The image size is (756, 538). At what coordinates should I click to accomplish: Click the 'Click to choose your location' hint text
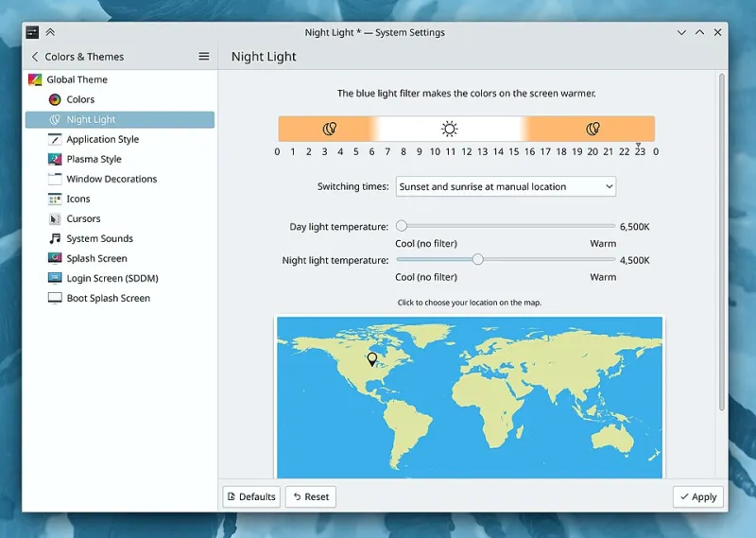(x=469, y=303)
